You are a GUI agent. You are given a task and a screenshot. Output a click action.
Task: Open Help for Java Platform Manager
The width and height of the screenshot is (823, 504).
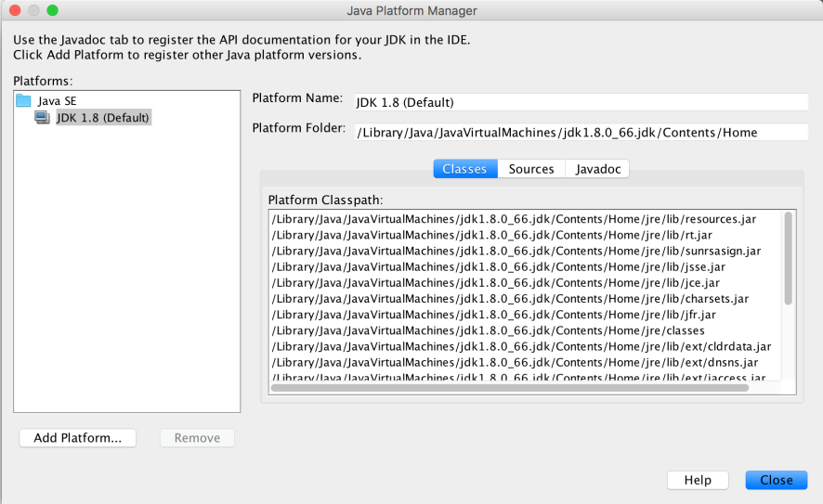pos(698,480)
